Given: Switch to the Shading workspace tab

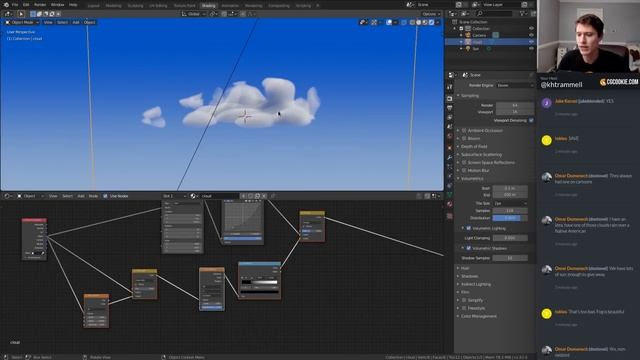Looking at the screenshot, I should tap(209, 6).
